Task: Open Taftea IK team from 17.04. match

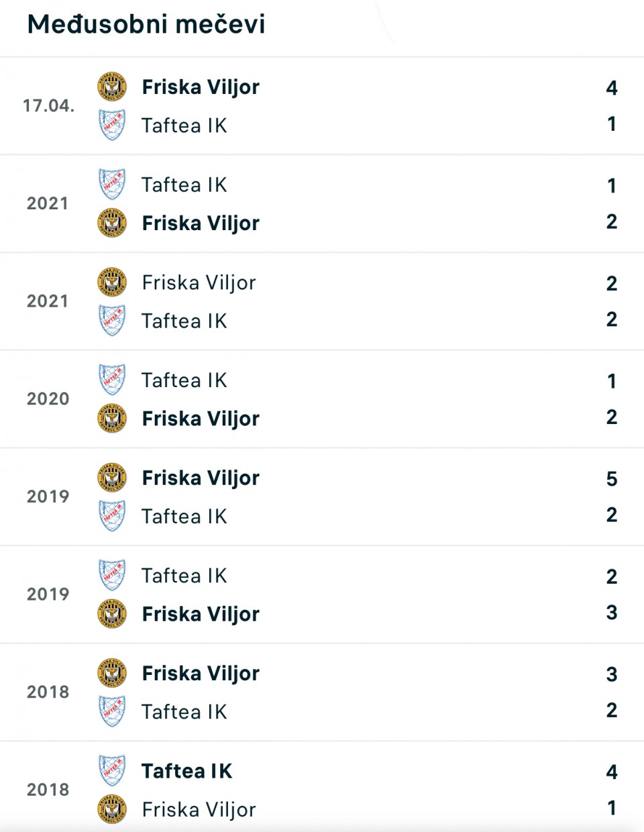Action: [184, 125]
